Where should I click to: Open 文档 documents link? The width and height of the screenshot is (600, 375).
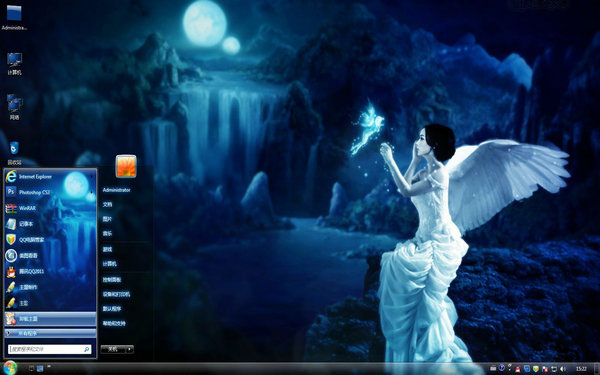point(107,204)
